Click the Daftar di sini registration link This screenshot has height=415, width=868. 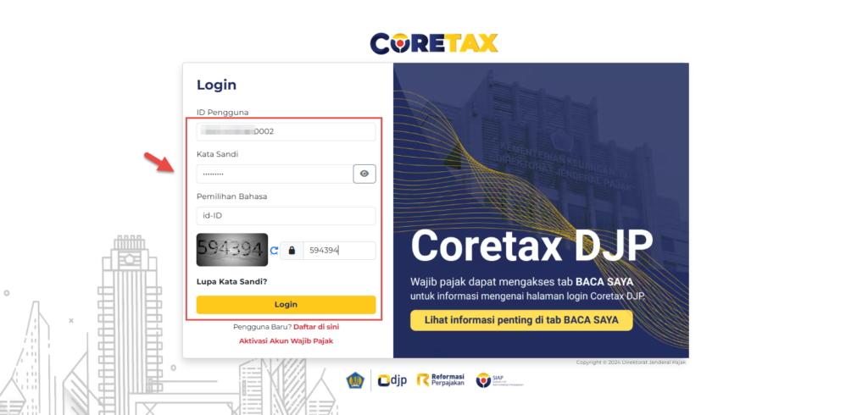pos(316,326)
